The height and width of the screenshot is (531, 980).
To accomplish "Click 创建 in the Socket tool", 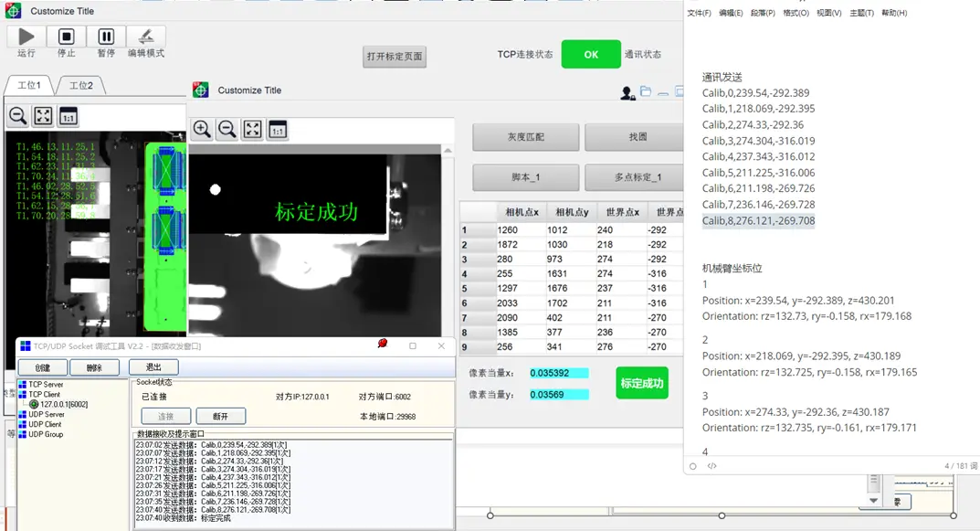I will pos(43,367).
